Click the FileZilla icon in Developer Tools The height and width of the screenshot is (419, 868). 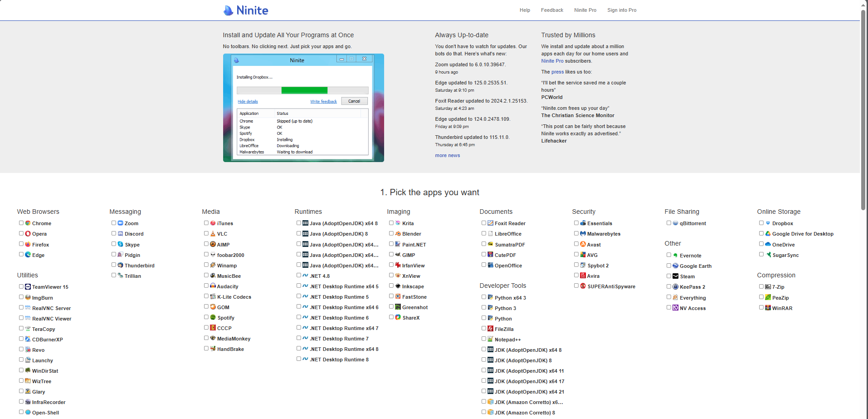click(x=490, y=329)
